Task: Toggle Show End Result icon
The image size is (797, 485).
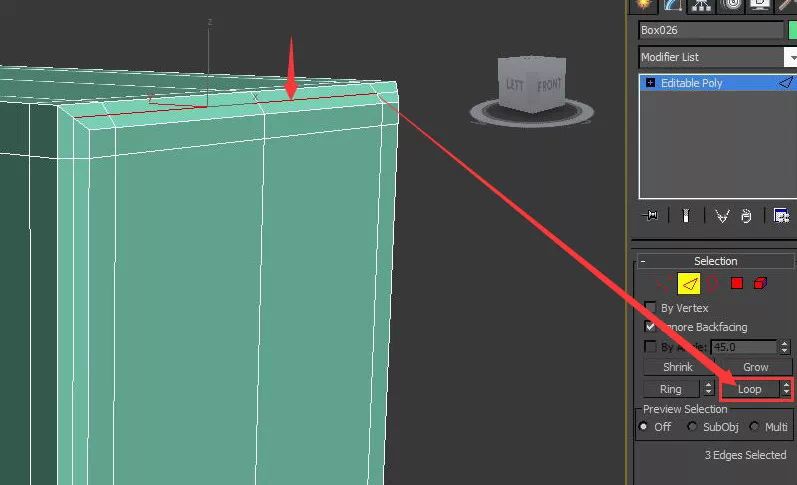Action: [x=686, y=216]
